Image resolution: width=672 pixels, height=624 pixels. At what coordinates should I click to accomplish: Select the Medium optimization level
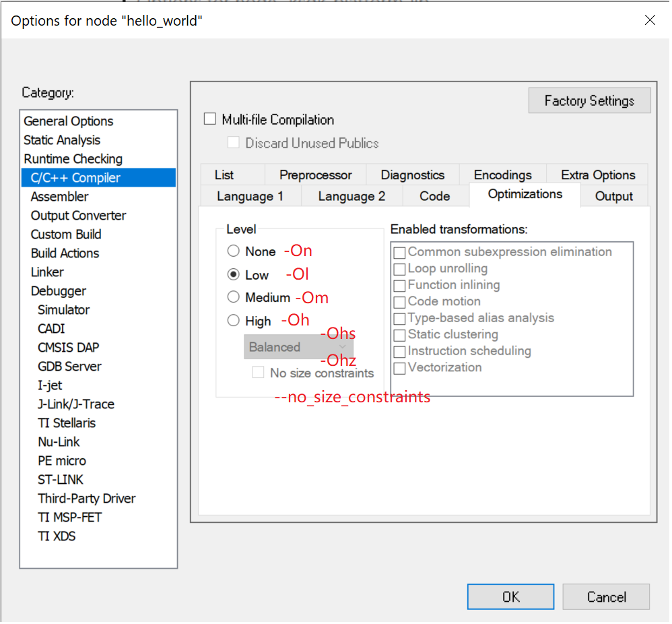[234, 297]
